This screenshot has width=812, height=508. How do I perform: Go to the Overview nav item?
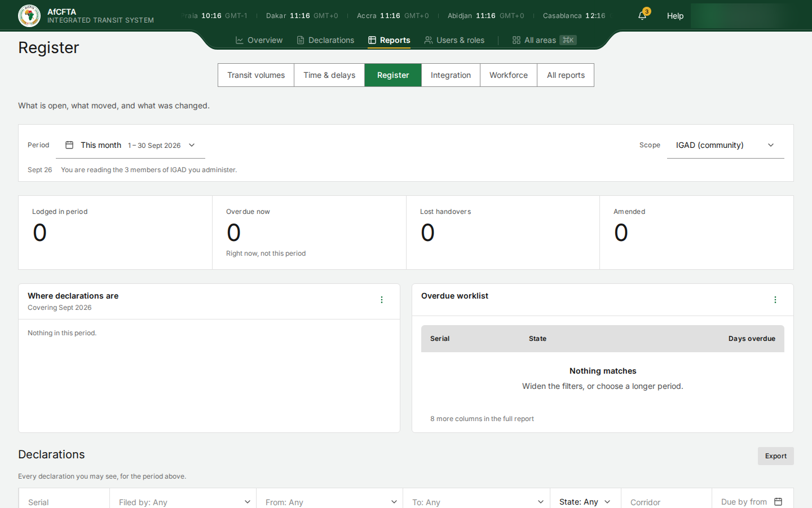pos(259,40)
